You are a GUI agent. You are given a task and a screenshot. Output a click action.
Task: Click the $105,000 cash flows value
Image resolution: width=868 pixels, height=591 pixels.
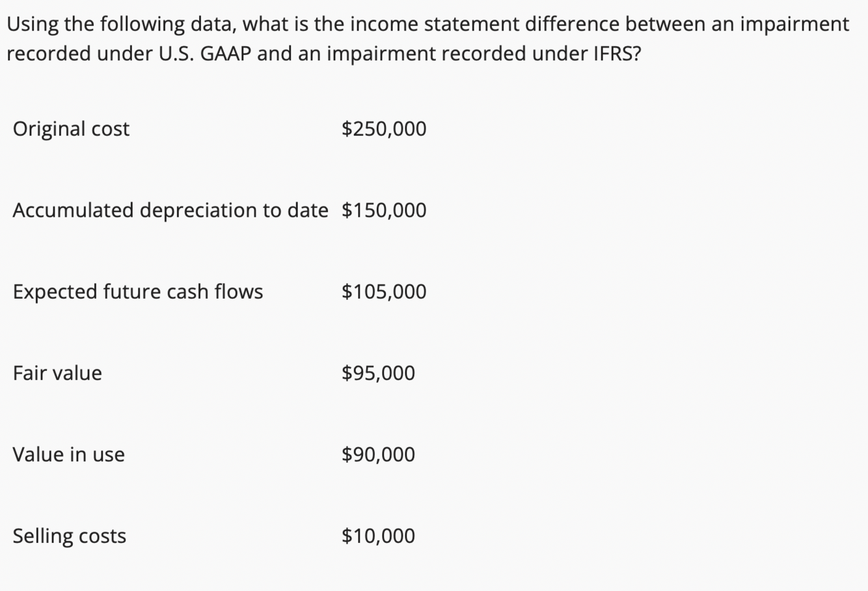(384, 292)
